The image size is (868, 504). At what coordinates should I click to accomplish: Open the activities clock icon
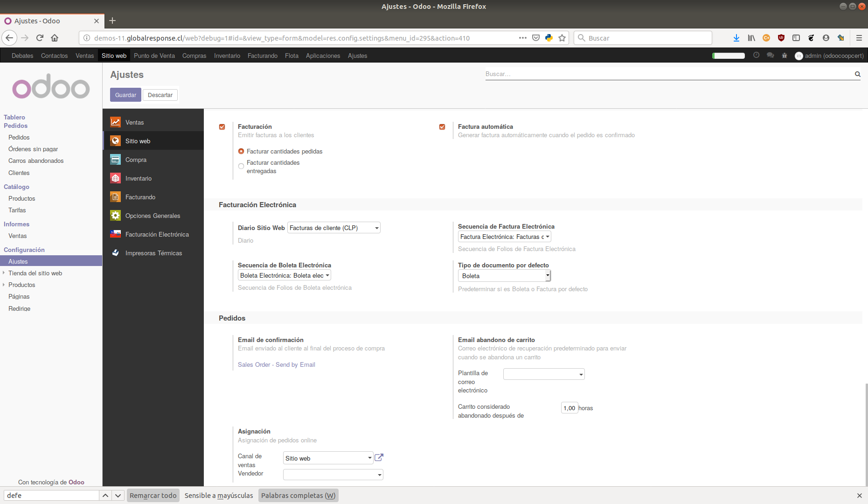[757, 56]
